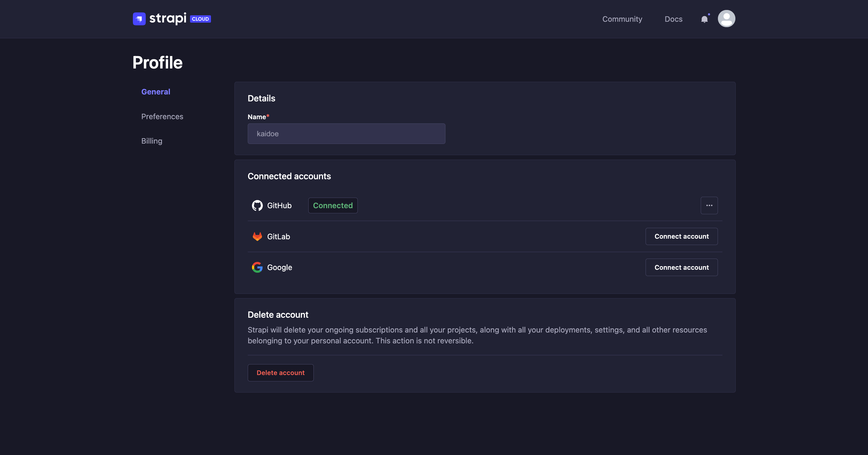Select the General profile section
Image resolution: width=868 pixels, height=455 pixels.
click(156, 91)
